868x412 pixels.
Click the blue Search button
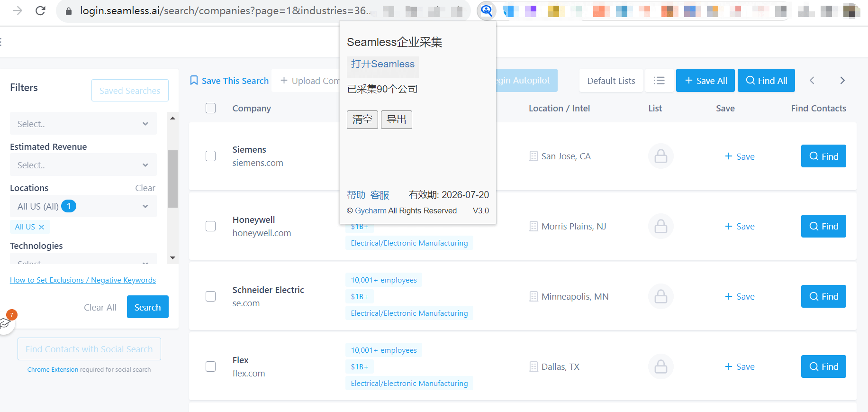(x=148, y=307)
